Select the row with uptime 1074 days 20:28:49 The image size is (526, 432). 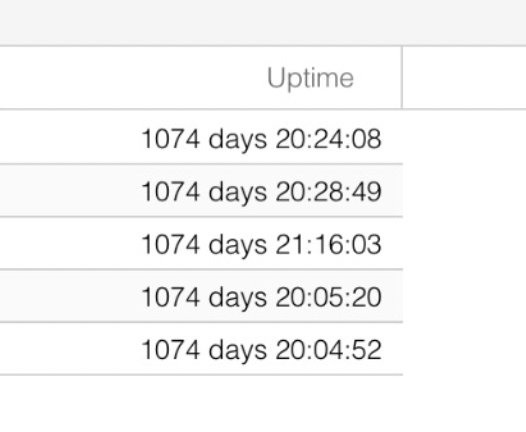[x=201, y=191]
